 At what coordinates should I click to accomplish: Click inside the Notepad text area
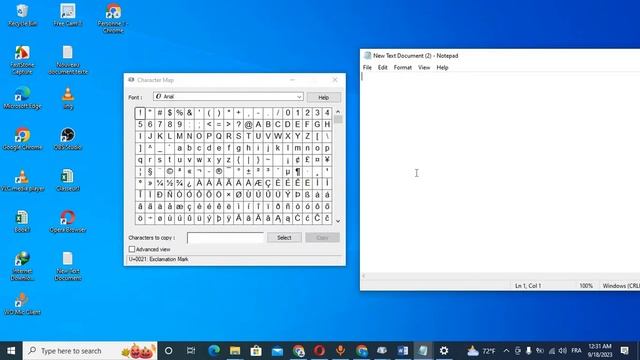pos(500,171)
